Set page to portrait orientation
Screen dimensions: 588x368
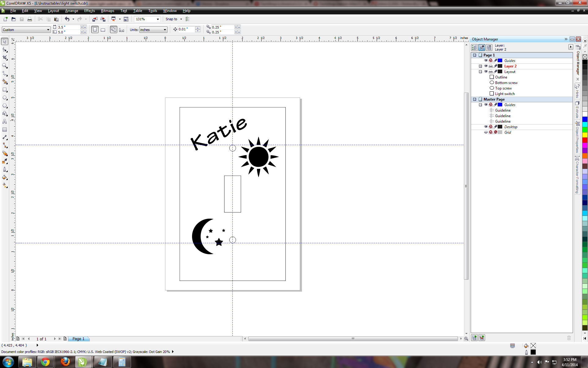(x=95, y=29)
